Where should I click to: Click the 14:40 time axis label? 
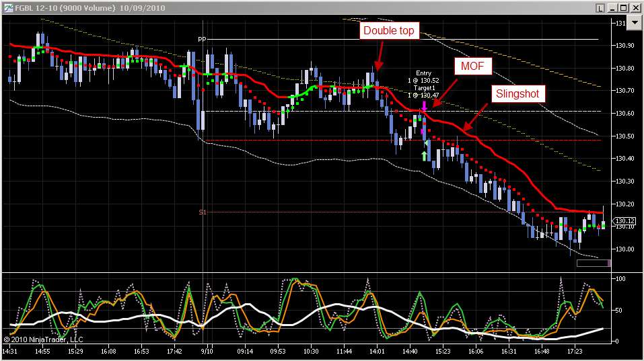tap(410, 351)
